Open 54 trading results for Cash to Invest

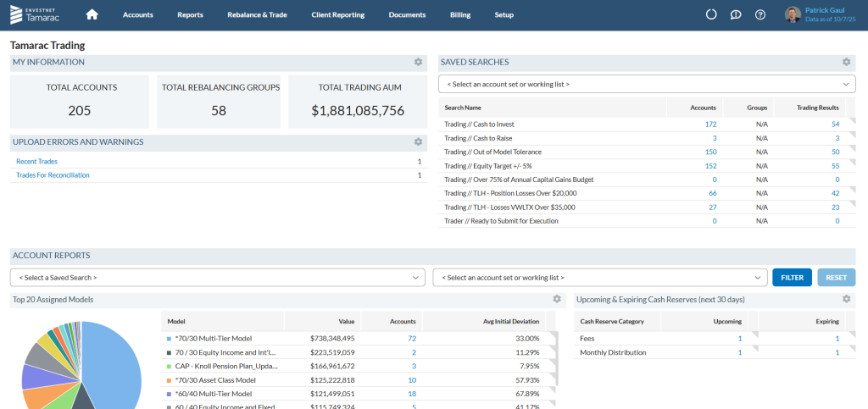coord(835,124)
